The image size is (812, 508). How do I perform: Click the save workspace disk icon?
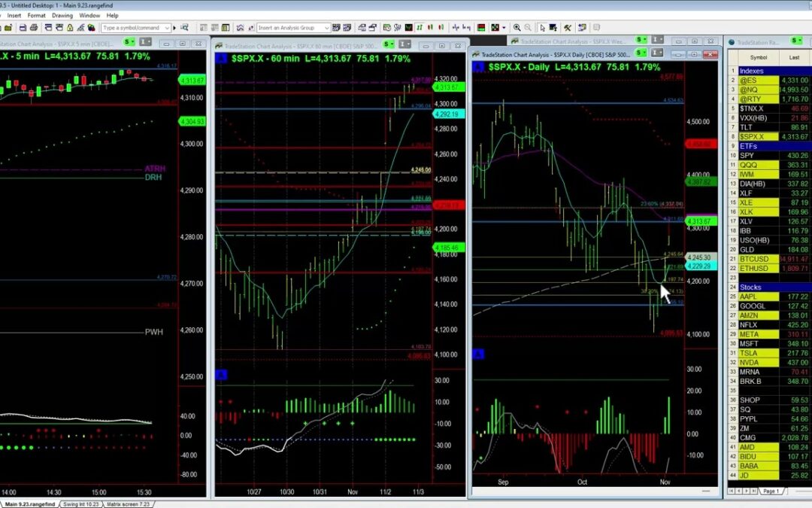pyautogui.click(x=23, y=28)
